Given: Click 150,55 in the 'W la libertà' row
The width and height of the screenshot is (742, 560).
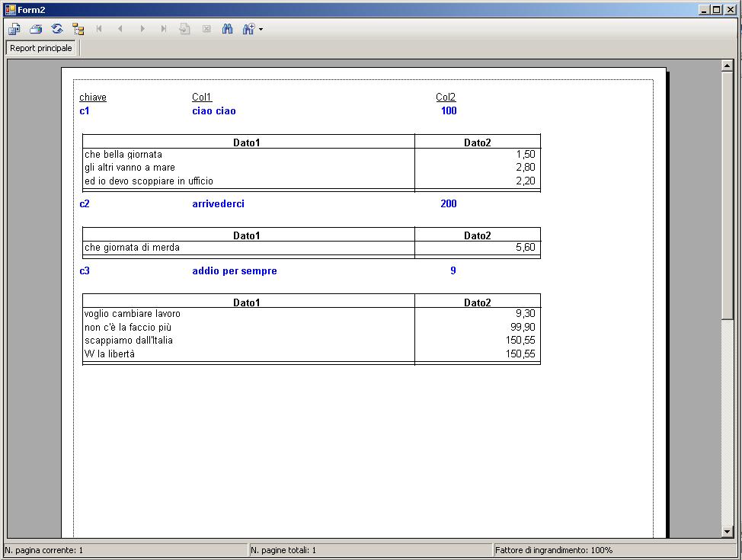Looking at the screenshot, I should pyautogui.click(x=520, y=354).
